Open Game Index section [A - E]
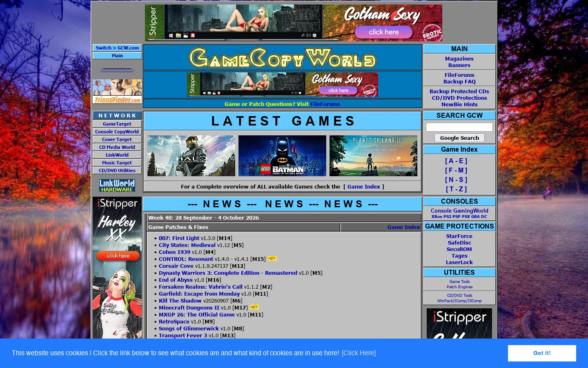Viewport: 588px width, 368px height. tap(456, 161)
